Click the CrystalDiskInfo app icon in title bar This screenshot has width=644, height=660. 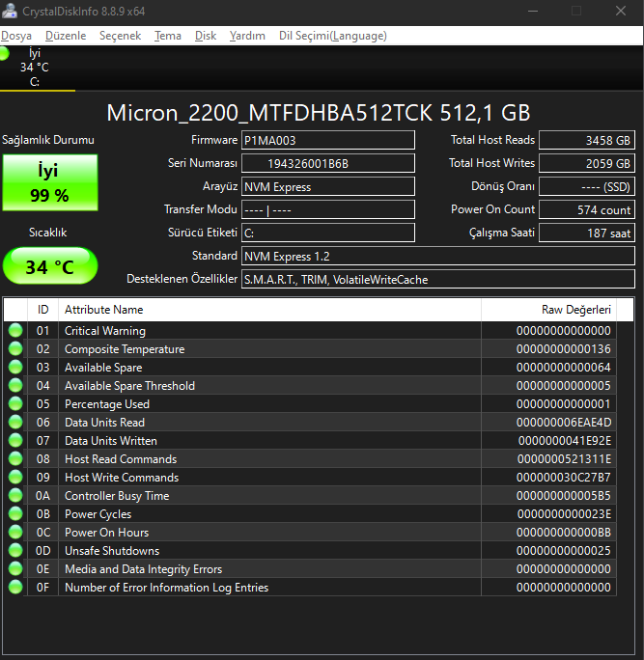(x=10, y=11)
